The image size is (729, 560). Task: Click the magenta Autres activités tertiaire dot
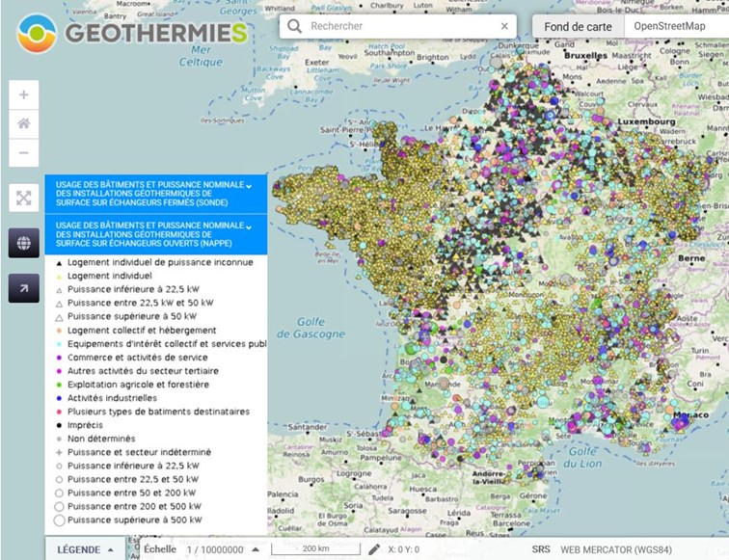(59, 371)
